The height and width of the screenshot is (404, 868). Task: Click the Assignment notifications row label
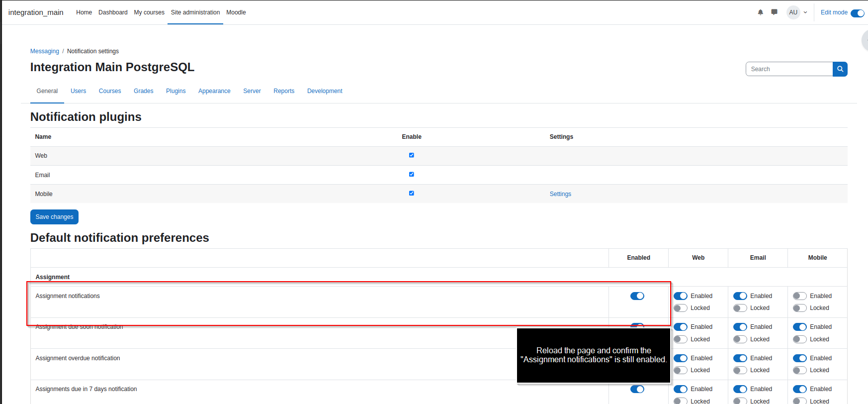(68, 296)
